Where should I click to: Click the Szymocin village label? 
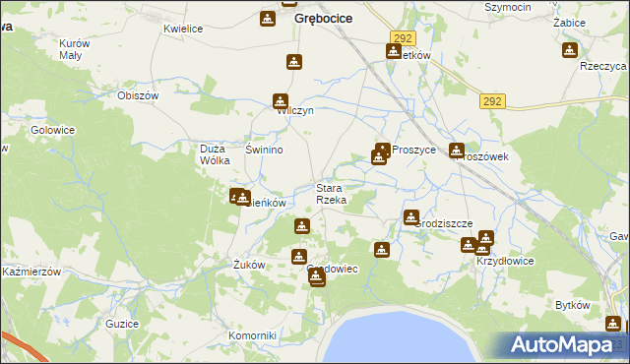[508, 7]
